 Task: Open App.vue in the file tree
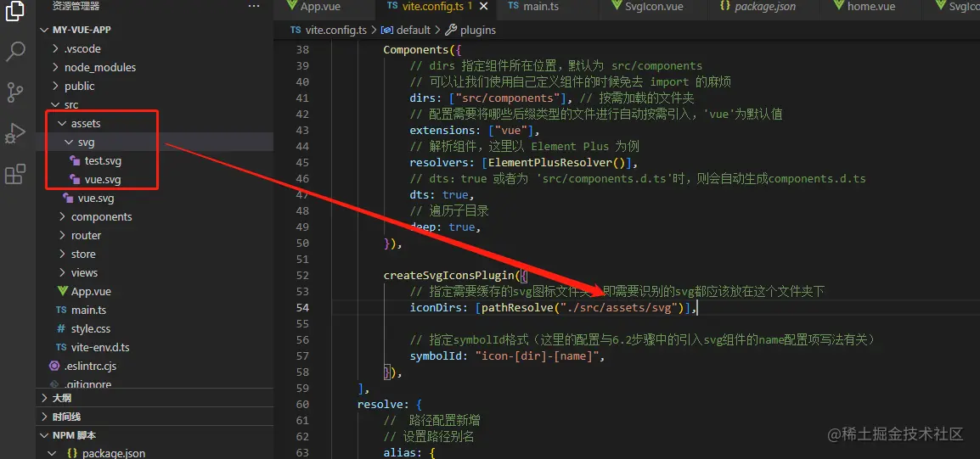click(x=155, y=292)
